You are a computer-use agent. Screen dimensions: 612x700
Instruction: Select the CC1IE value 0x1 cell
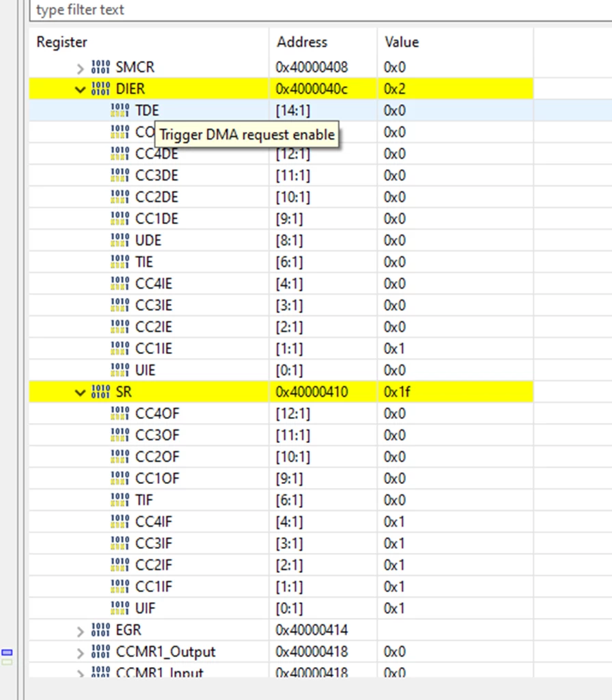(x=455, y=348)
